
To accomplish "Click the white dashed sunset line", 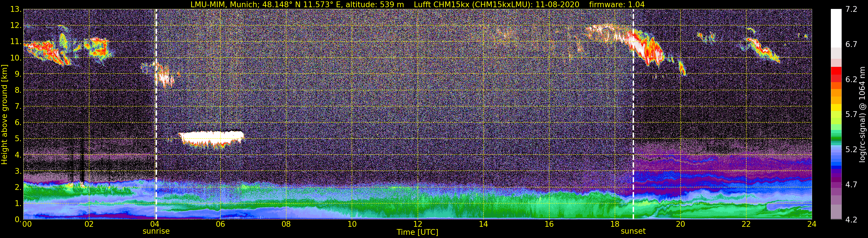I will (x=633, y=114).
